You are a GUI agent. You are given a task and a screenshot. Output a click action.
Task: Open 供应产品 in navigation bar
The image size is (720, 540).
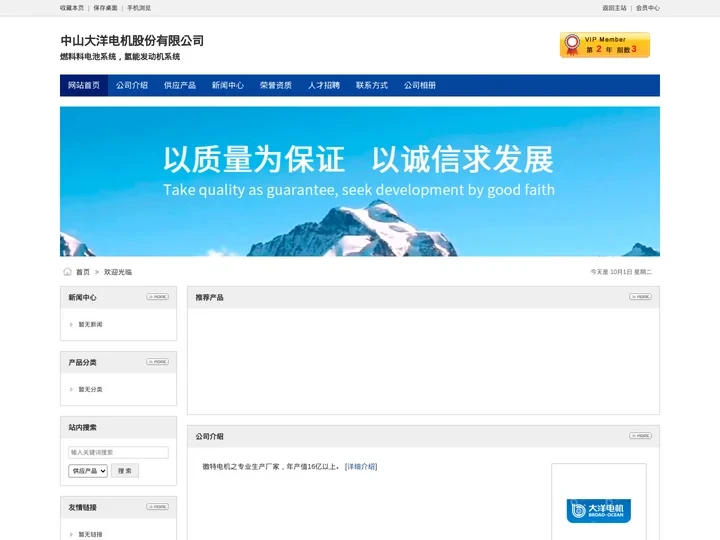[x=180, y=85]
